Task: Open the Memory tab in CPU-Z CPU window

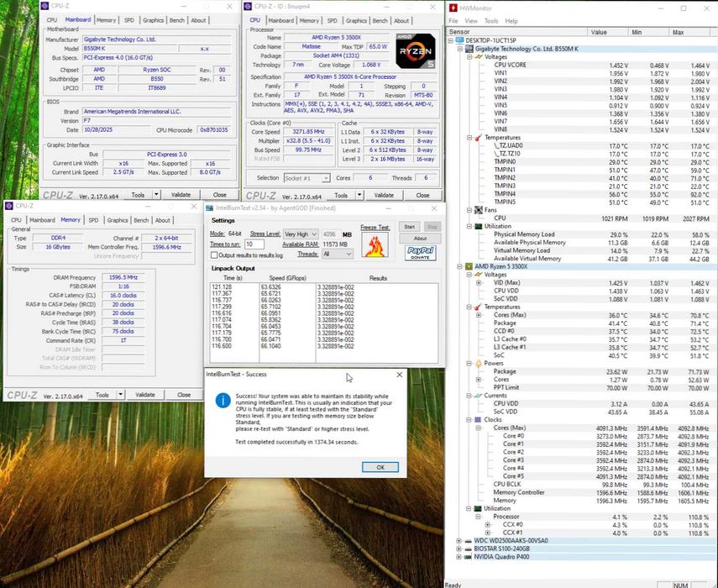Action: 309,21
